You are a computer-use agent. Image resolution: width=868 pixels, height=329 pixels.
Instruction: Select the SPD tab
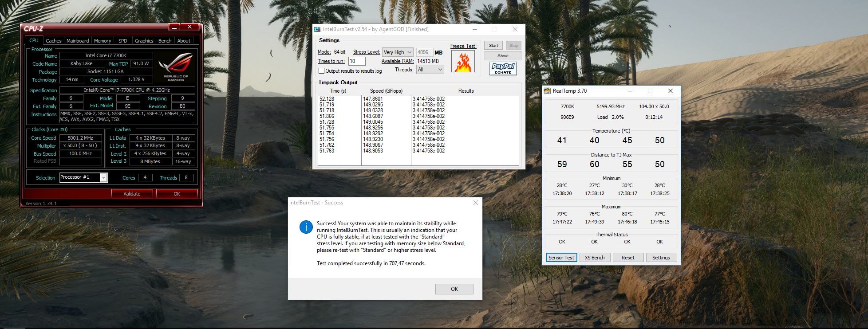[x=123, y=41]
